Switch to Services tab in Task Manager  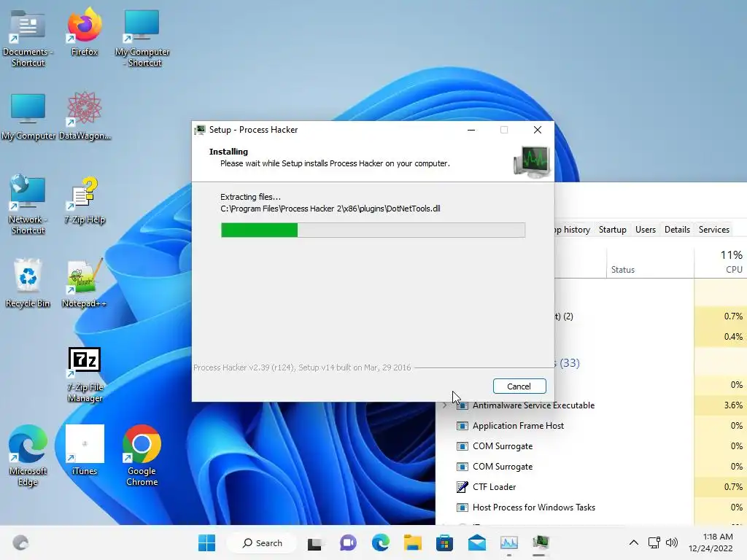click(714, 230)
